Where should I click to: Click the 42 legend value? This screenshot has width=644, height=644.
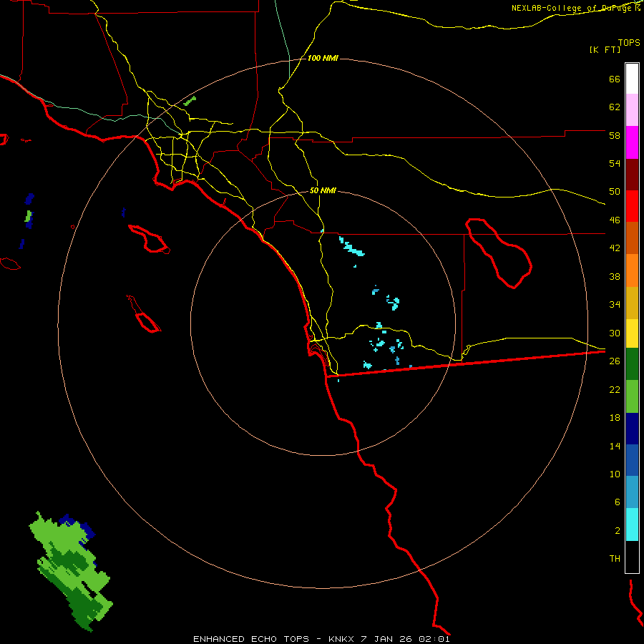point(615,248)
